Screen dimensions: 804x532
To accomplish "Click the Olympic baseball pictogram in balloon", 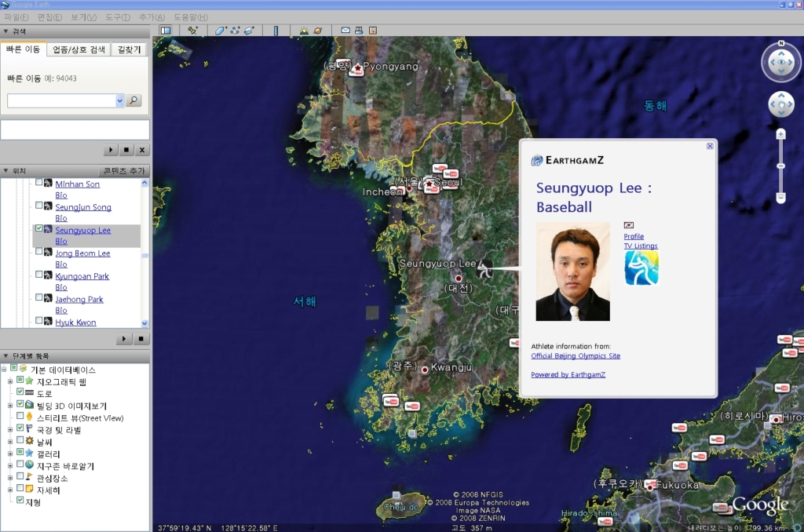I will pyautogui.click(x=641, y=268).
